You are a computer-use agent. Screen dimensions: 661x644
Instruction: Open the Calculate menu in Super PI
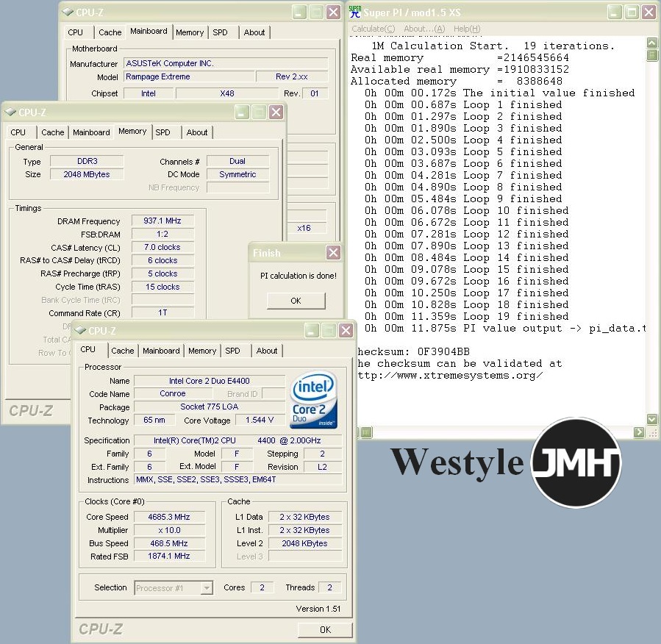373,29
